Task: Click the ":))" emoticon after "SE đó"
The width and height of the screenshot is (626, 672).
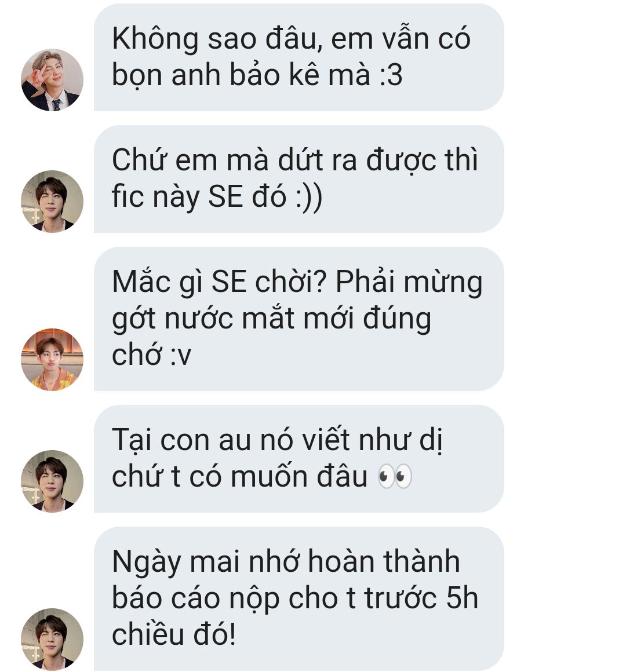Action: pyautogui.click(x=309, y=198)
